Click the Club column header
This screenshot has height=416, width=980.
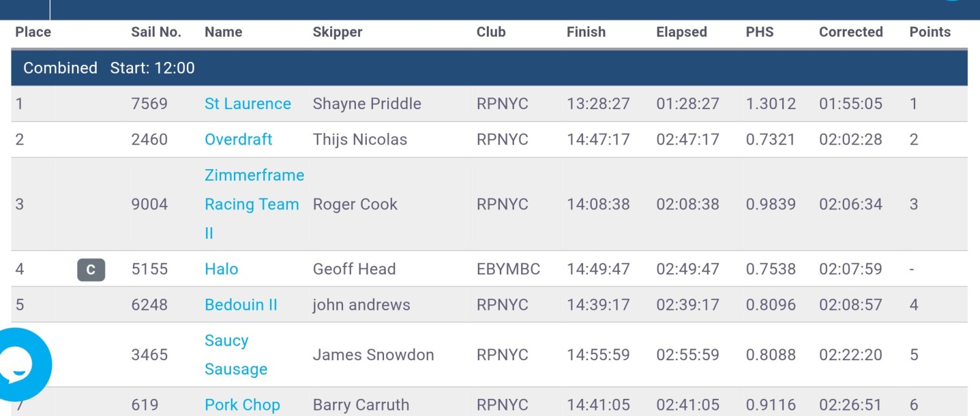pyautogui.click(x=491, y=32)
